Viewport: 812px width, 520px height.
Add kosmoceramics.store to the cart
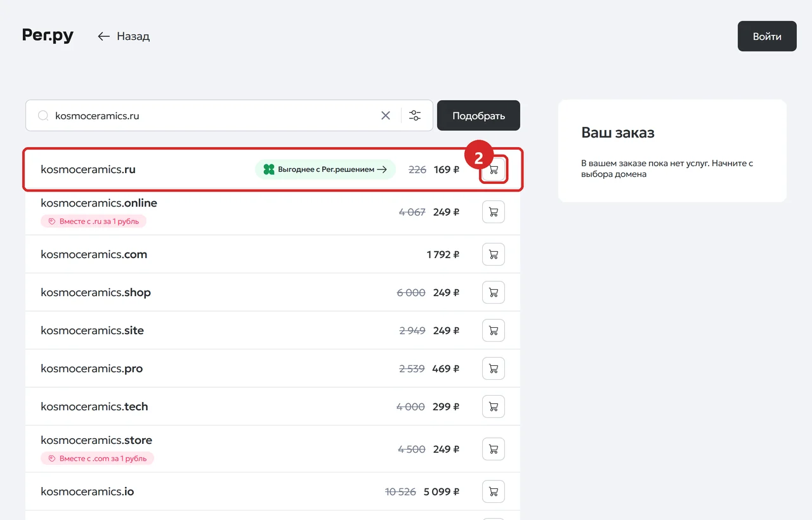coord(494,449)
